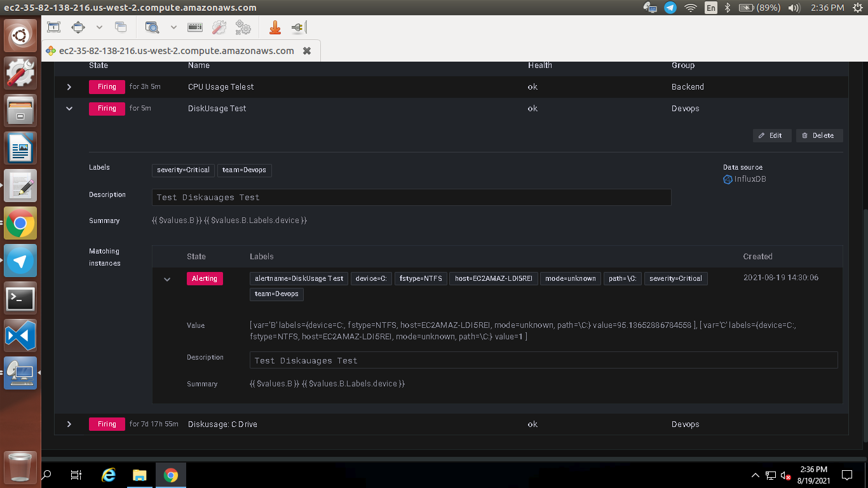Open remote connection preferences with the wrench-gear icon
The width and height of the screenshot is (868, 488).
coord(218,27)
